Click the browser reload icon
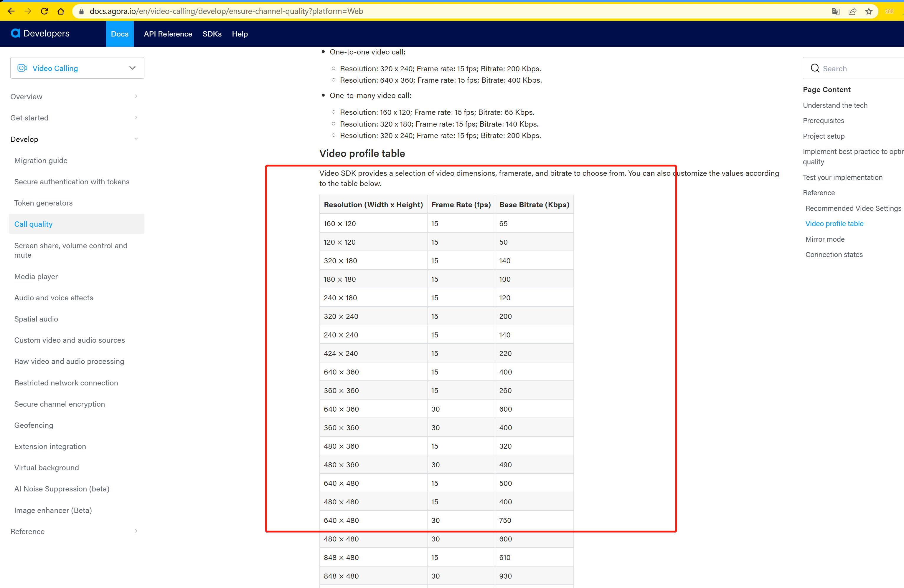904x588 pixels. (44, 11)
